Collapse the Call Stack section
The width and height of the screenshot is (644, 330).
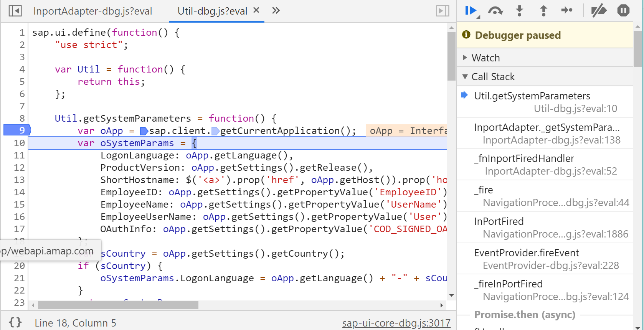pyautogui.click(x=545, y=77)
